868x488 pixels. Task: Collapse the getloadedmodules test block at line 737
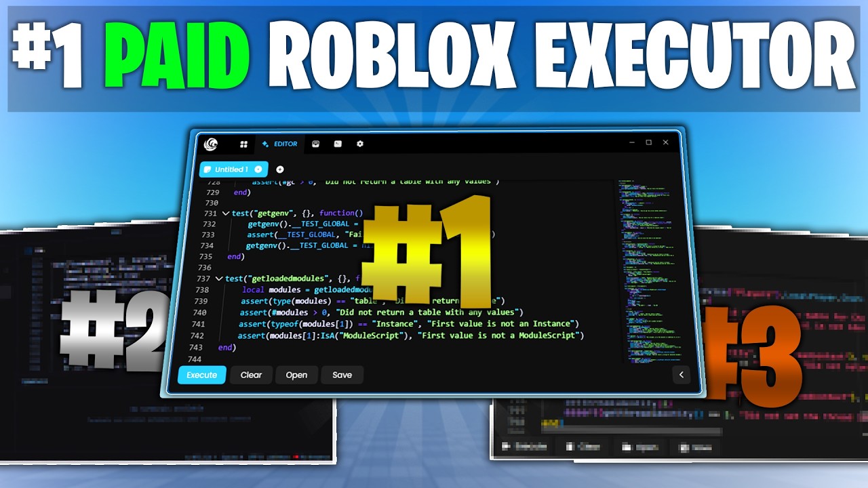(x=219, y=279)
